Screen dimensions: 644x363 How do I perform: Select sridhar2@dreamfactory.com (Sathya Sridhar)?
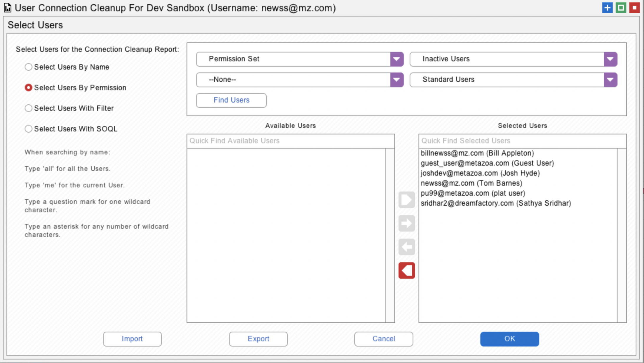[x=518, y=203]
